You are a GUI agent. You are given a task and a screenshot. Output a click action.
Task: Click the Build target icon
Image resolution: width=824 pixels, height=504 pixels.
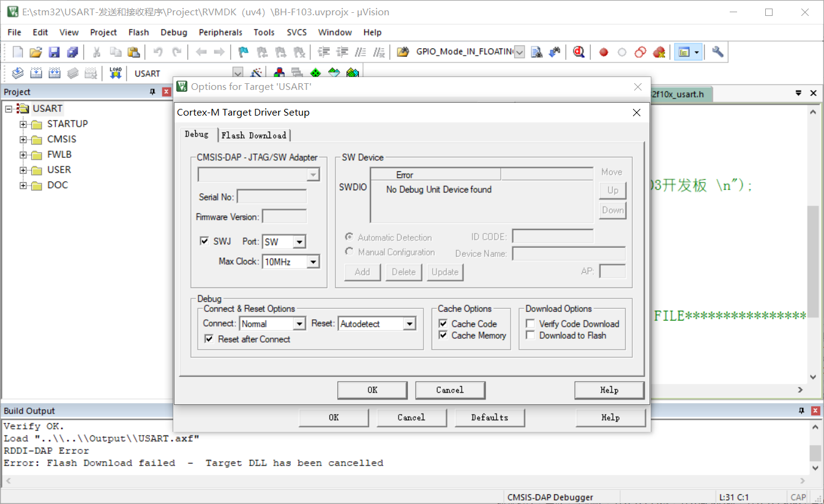(36, 73)
